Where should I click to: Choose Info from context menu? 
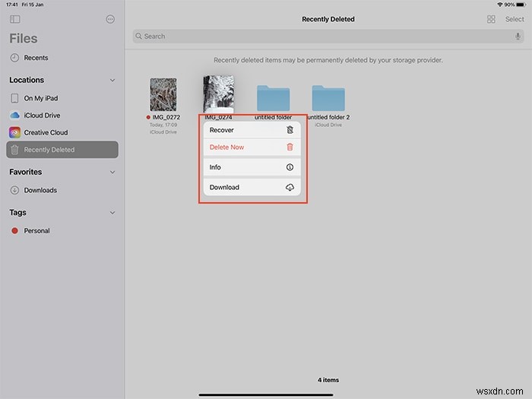point(252,167)
